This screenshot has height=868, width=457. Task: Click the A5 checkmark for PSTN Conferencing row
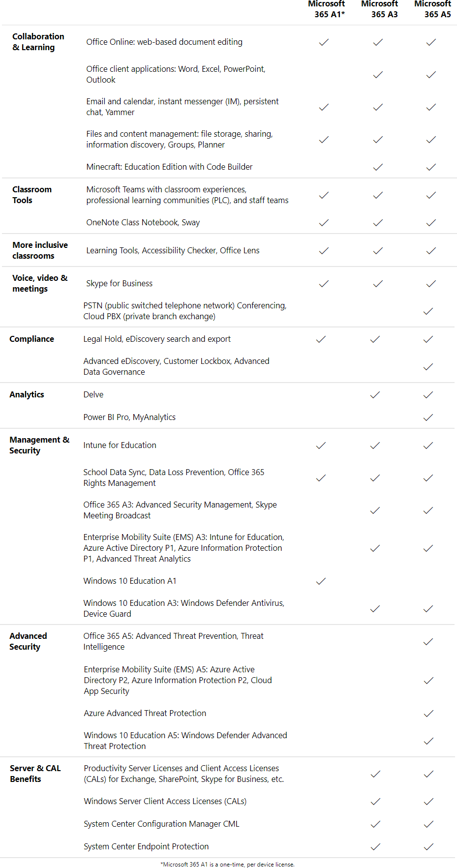[x=428, y=311]
